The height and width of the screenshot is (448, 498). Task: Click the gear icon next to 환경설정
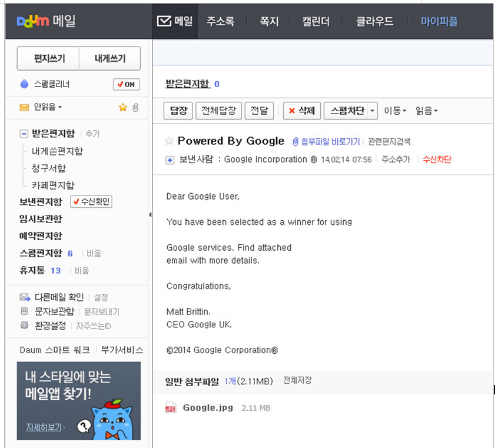24,326
